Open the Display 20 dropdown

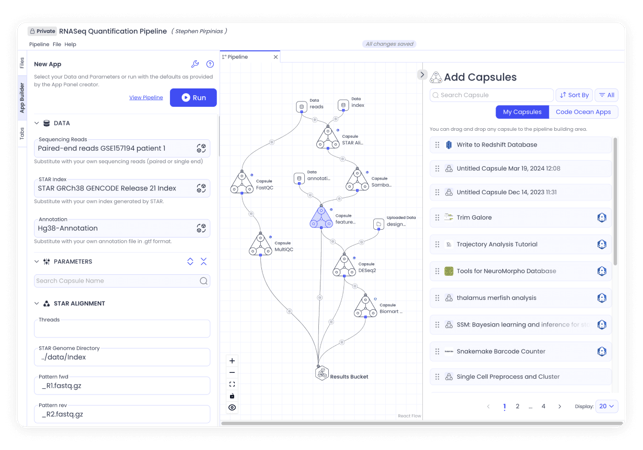tap(607, 407)
